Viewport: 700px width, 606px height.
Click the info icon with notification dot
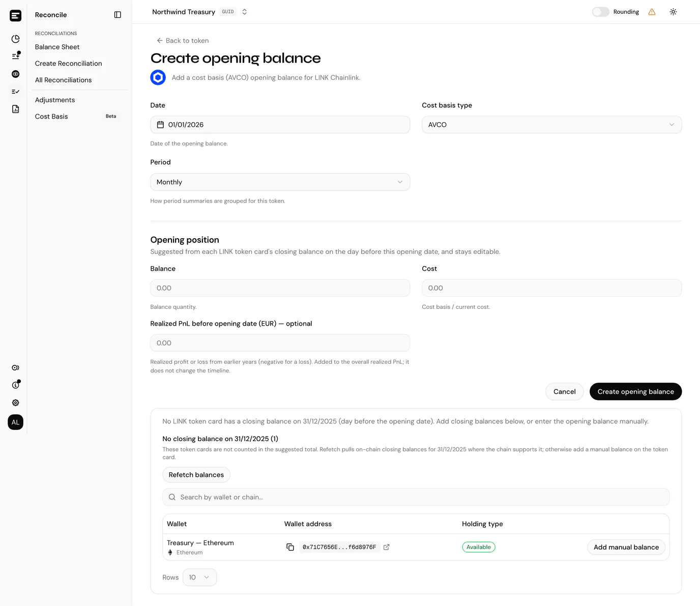tap(16, 385)
